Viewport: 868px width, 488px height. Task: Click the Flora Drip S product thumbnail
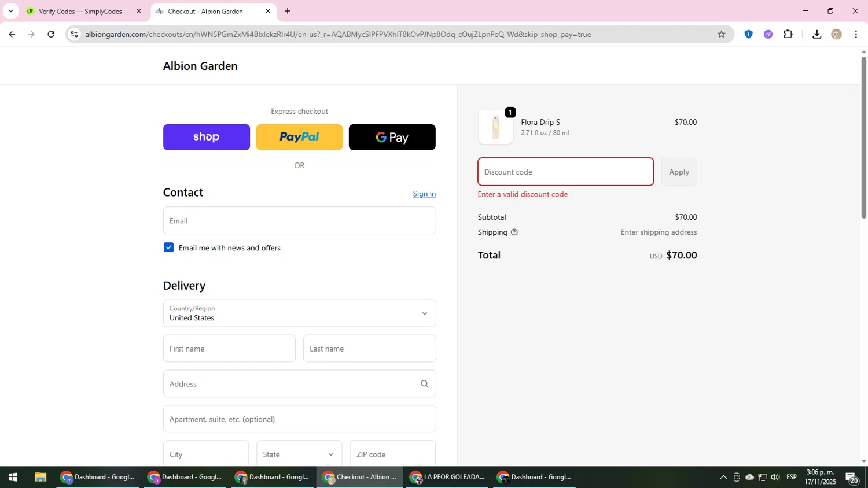pos(496,127)
